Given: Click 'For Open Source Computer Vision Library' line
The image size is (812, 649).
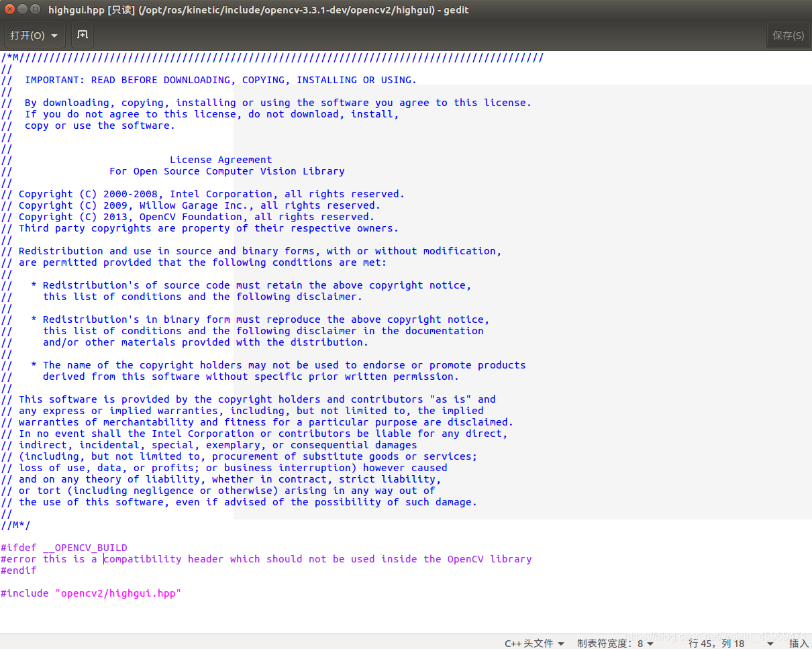Looking at the screenshot, I should coord(173,171).
